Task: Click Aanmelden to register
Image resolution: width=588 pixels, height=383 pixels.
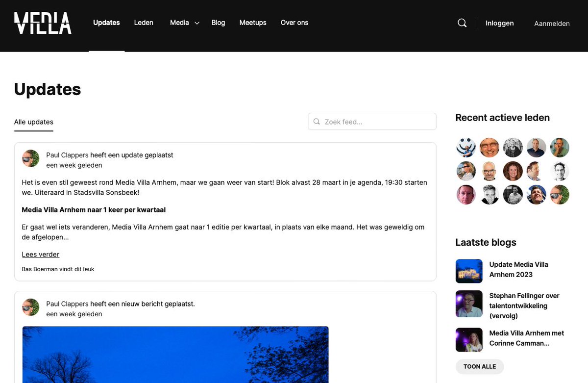Action: [552, 23]
